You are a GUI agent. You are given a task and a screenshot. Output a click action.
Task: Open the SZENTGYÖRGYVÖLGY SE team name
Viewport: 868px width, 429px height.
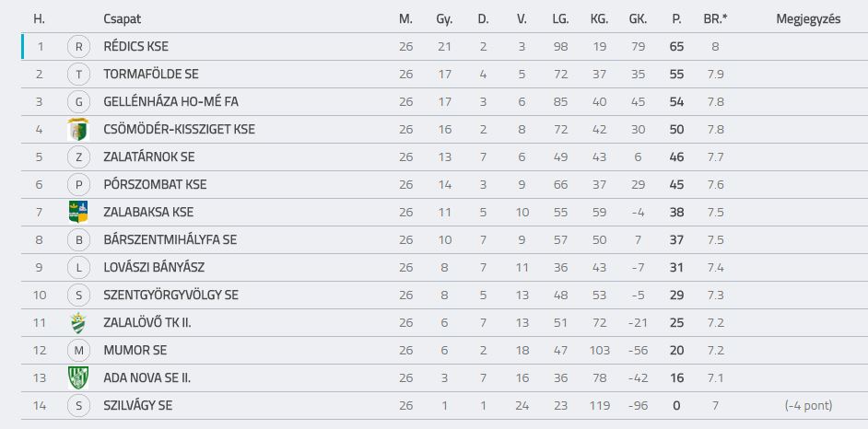[x=170, y=296]
